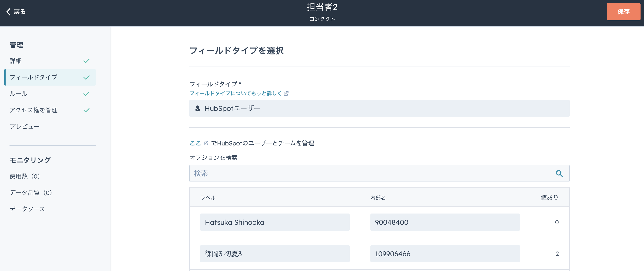Viewport: 644px width, 271px height.
Task: Click external-link icon after もっと詳しく
Action: [286, 93]
